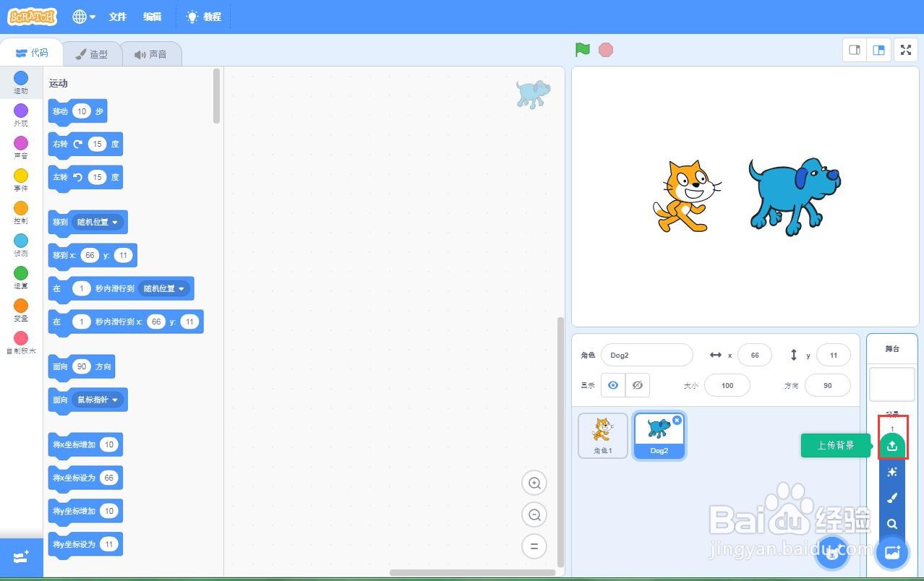
Task: Select the 自制积木 category
Action: [21, 343]
